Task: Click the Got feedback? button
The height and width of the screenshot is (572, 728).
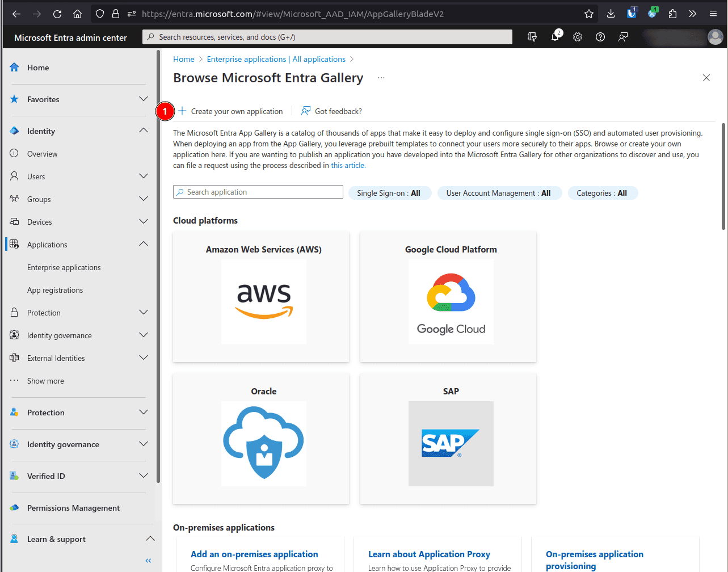Action: tap(331, 111)
